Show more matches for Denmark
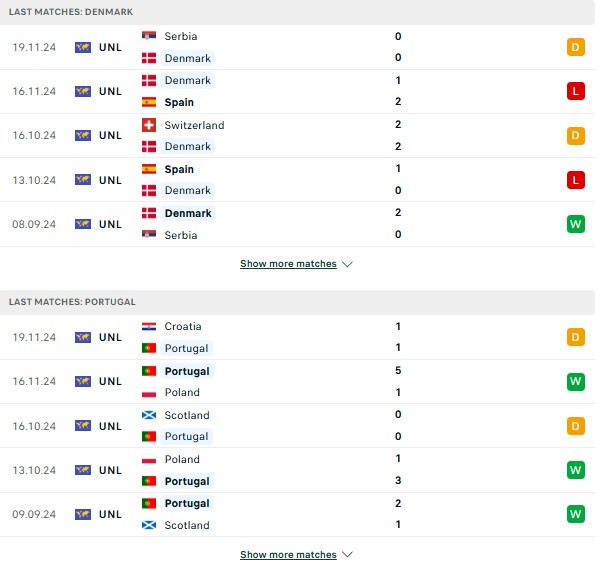599x574 pixels. [x=288, y=264]
